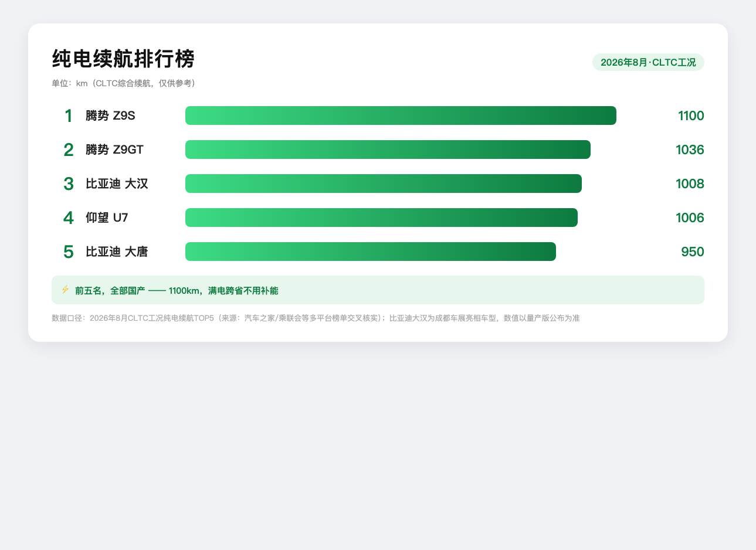Click the 数据口径 footnote text
756x550 pixels.
(316, 318)
